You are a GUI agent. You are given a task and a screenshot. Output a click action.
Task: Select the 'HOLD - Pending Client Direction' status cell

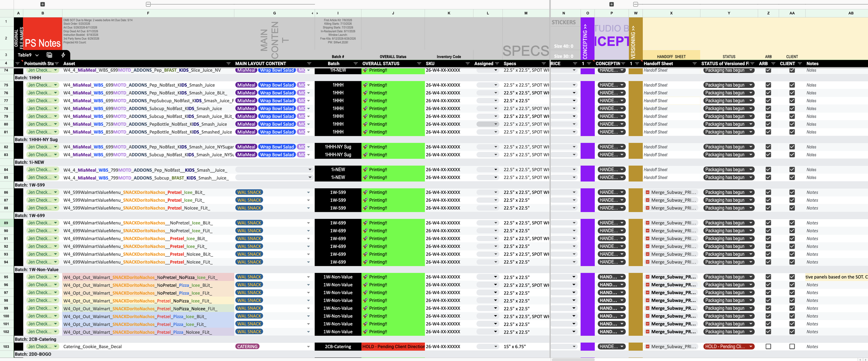click(x=393, y=346)
